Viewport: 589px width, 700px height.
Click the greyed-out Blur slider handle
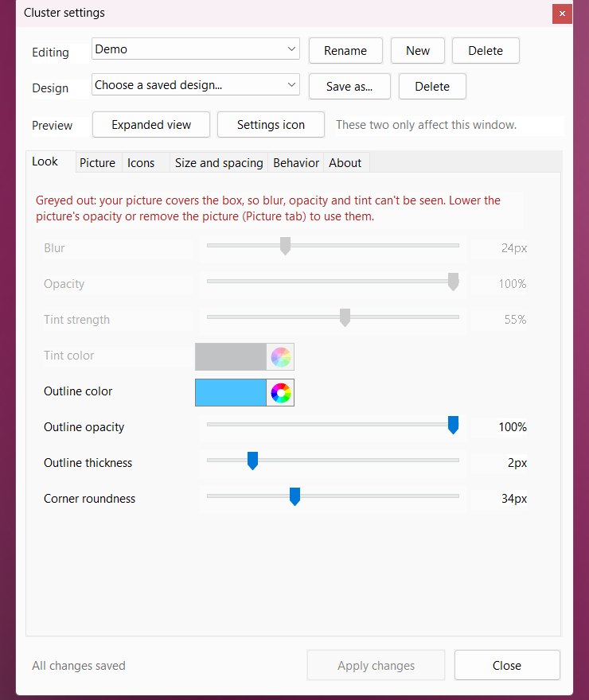click(x=285, y=246)
